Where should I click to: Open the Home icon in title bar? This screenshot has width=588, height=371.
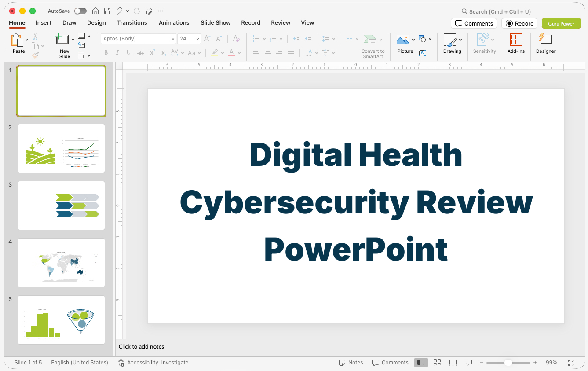(x=95, y=11)
